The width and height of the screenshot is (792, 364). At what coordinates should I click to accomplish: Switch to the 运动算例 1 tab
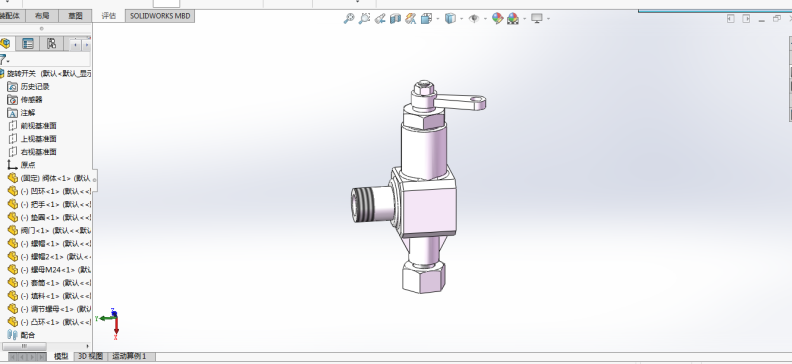(x=129, y=356)
